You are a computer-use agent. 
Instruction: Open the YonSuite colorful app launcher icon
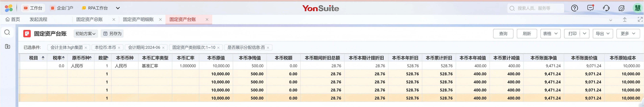point(9,8)
